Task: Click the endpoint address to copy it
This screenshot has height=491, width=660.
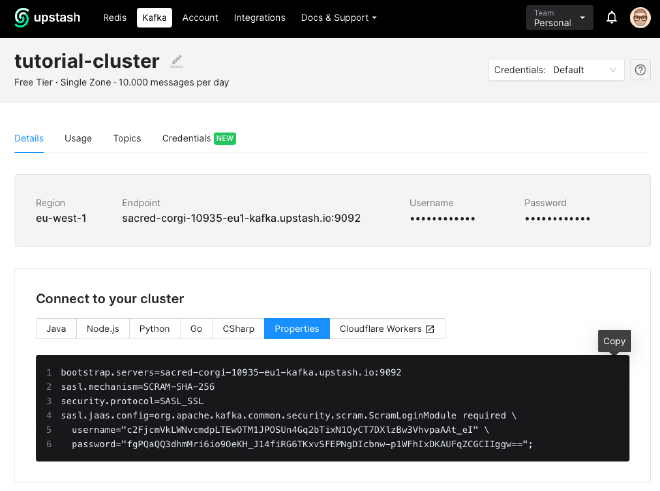Action: (241, 218)
